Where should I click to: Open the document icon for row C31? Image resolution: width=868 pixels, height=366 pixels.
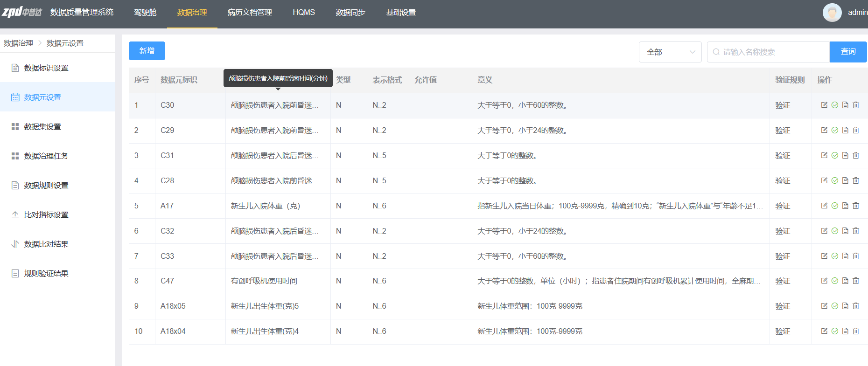845,155
